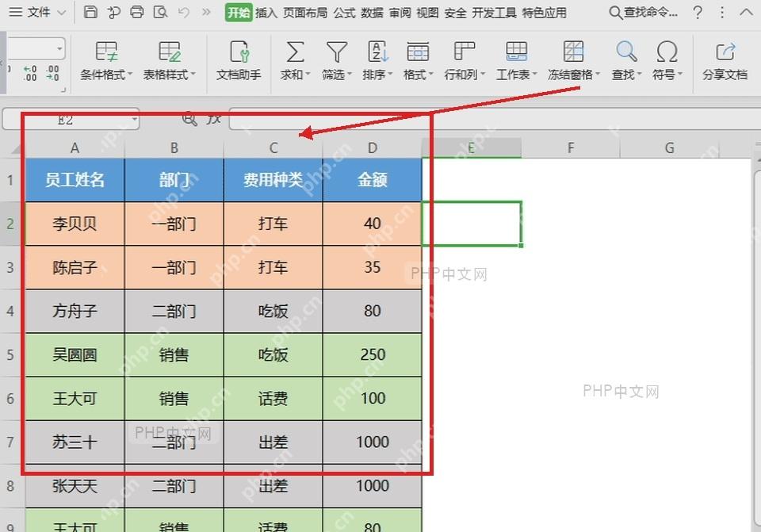Click the cell containing 苏三十
This screenshot has width=761, height=532.
pos(75,442)
